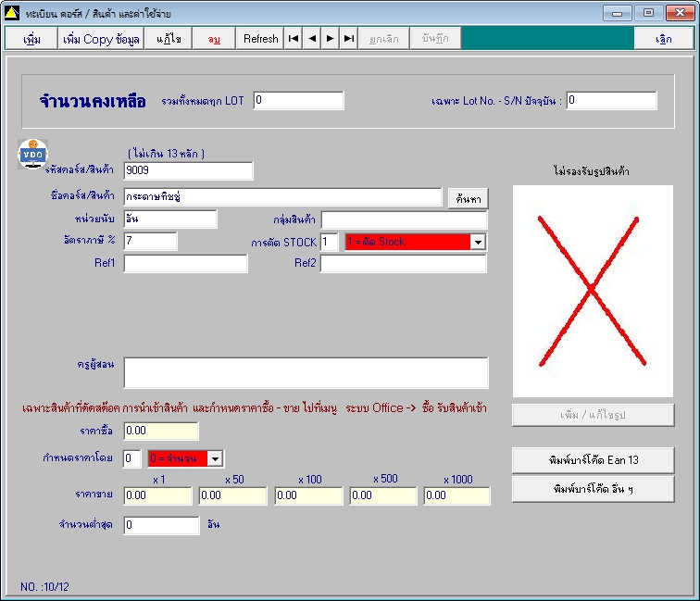
Task: Click the Ref1 input field
Action: [x=186, y=263]
